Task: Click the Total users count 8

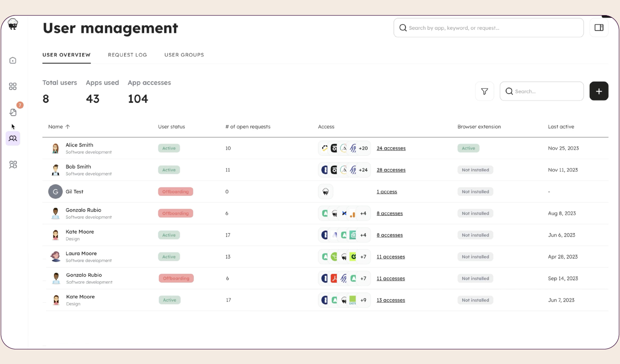Action: click(46, 99)
